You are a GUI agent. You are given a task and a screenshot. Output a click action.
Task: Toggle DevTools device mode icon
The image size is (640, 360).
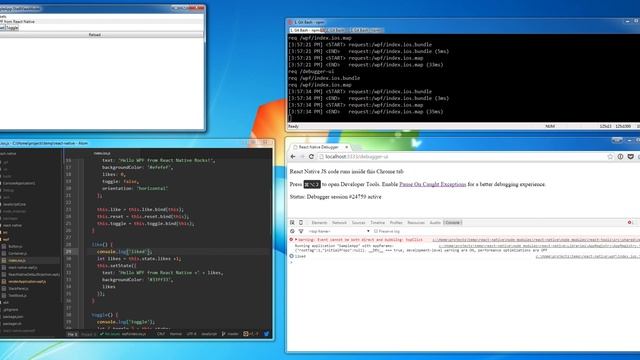pos(301,222)
